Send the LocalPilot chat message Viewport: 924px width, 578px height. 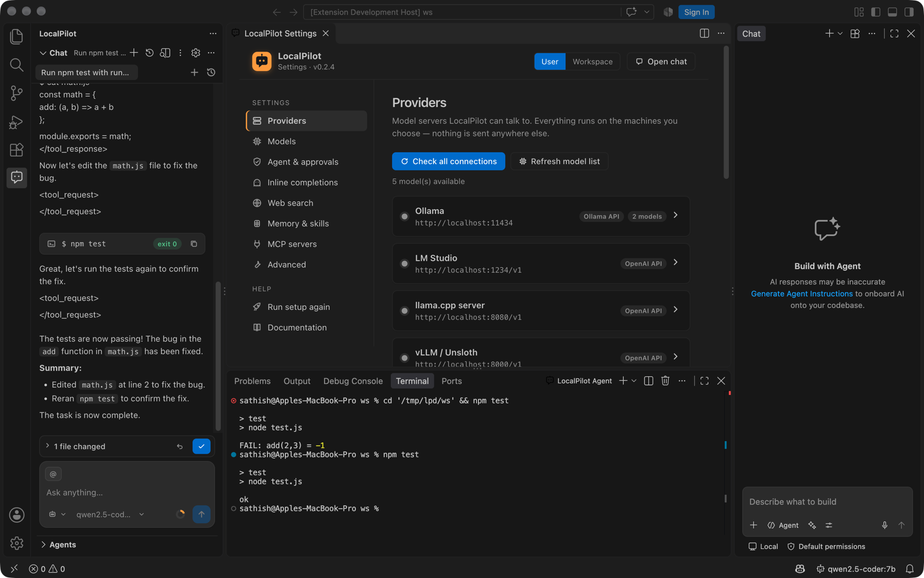pos(202,514)
